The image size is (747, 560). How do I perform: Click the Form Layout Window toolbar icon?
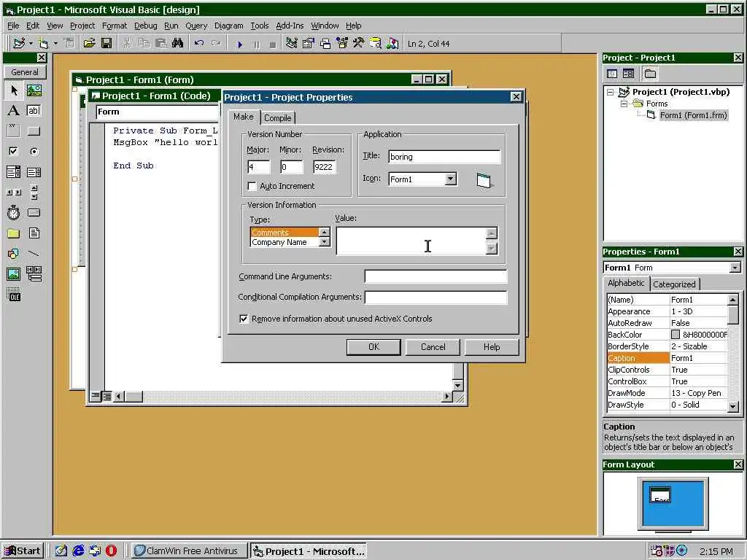(325, 44)
